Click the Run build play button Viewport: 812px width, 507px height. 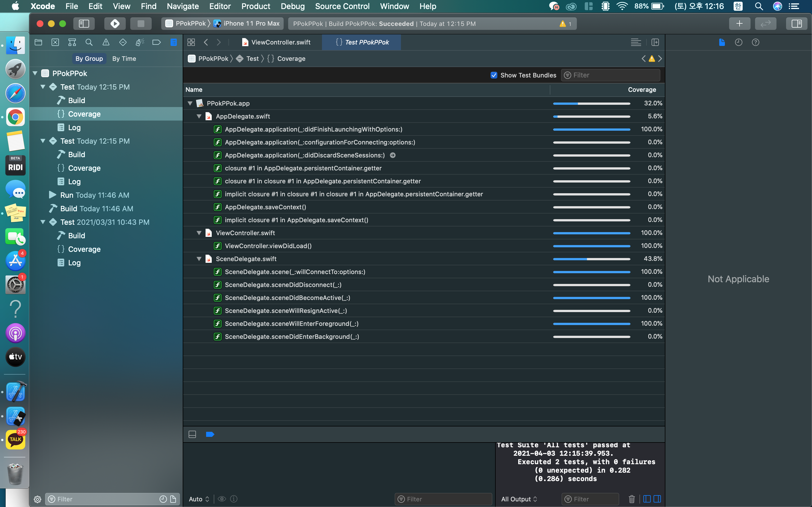coord(115,23)
